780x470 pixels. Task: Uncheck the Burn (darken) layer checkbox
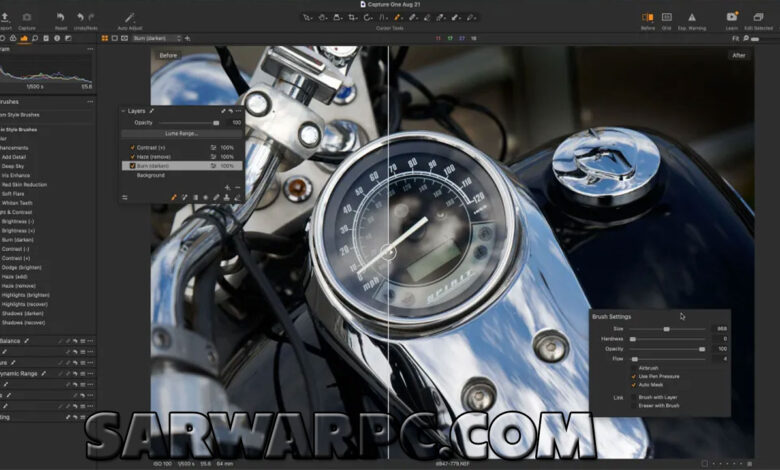pos(132,166)
